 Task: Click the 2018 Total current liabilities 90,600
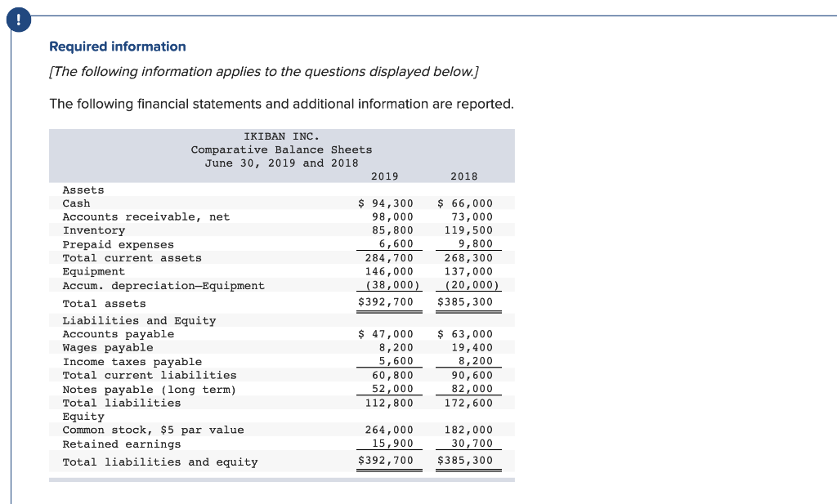tap(472, 376)
